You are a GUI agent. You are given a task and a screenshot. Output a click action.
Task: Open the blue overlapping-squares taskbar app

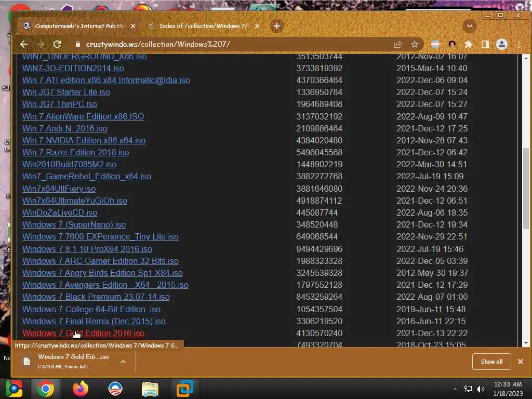click(184, 389)
